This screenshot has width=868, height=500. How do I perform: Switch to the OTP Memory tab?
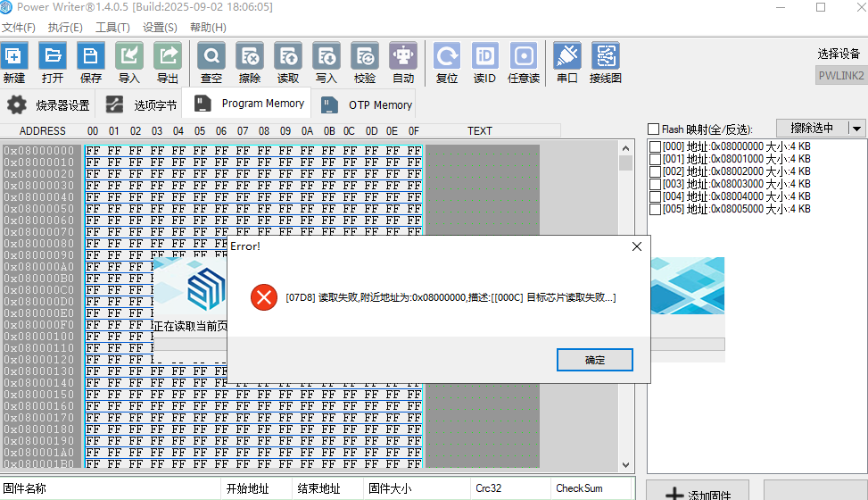(x=368, y=105)
